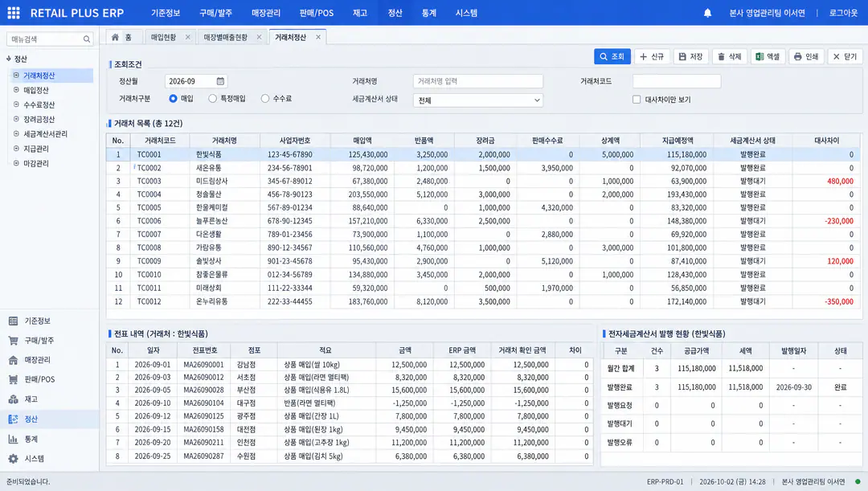The width and height of the screenshot is (868, 491).
Task: Select the 특정매입 radio option
Action: [x=212, y=99]
